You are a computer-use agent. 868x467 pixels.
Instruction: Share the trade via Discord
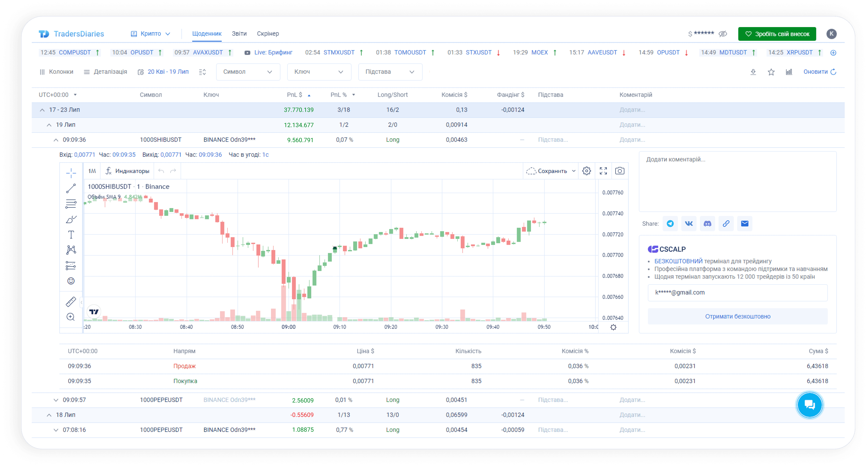click(x=707, y=224)
